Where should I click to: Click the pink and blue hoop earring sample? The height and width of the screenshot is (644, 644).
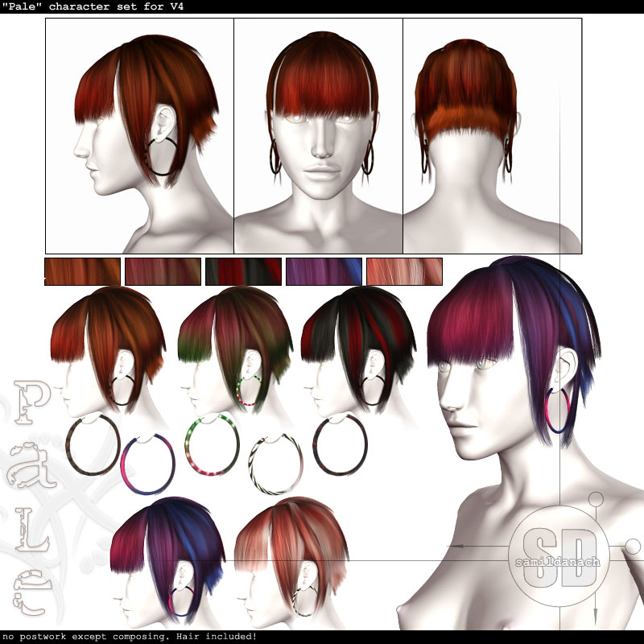click(148, 464)
